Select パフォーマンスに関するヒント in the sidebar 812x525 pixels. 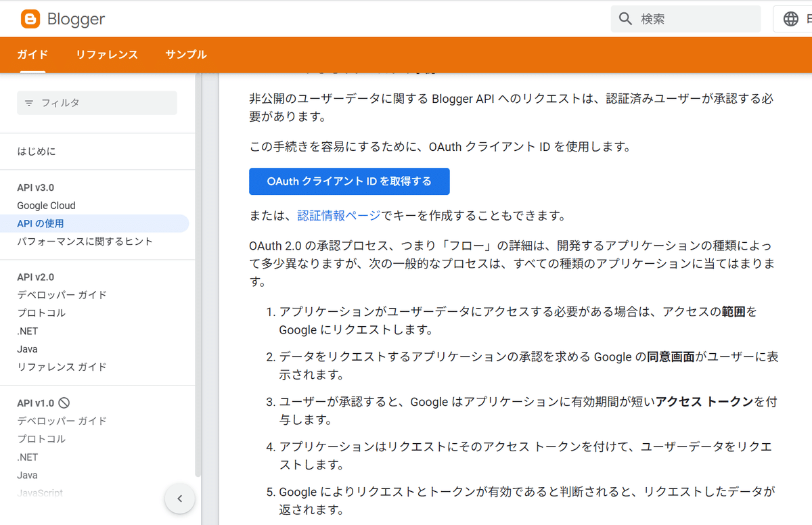pyautogui.click(x=85, y=240)
